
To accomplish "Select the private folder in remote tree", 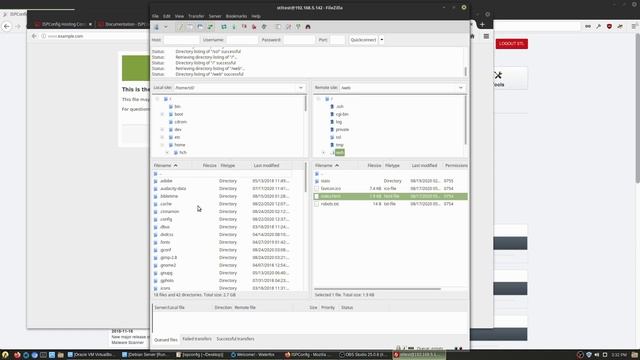I will tap(342, 130).
